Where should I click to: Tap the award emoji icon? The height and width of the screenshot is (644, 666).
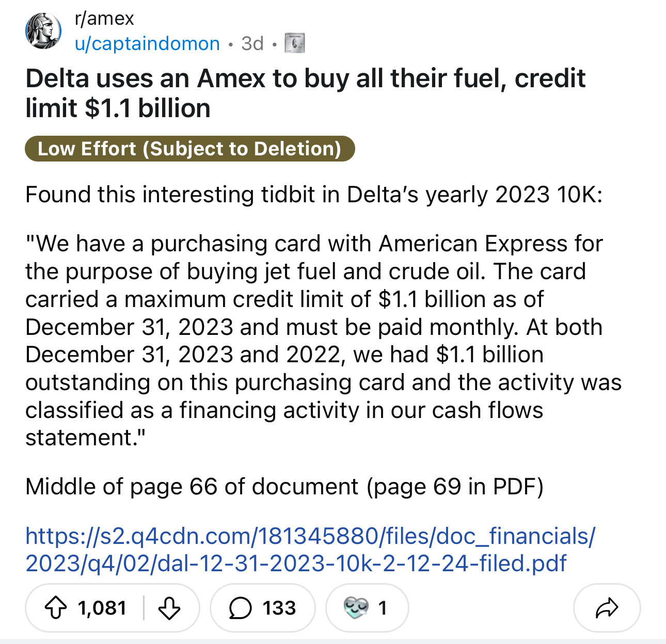pyautogui.click(x=356, y=608)
